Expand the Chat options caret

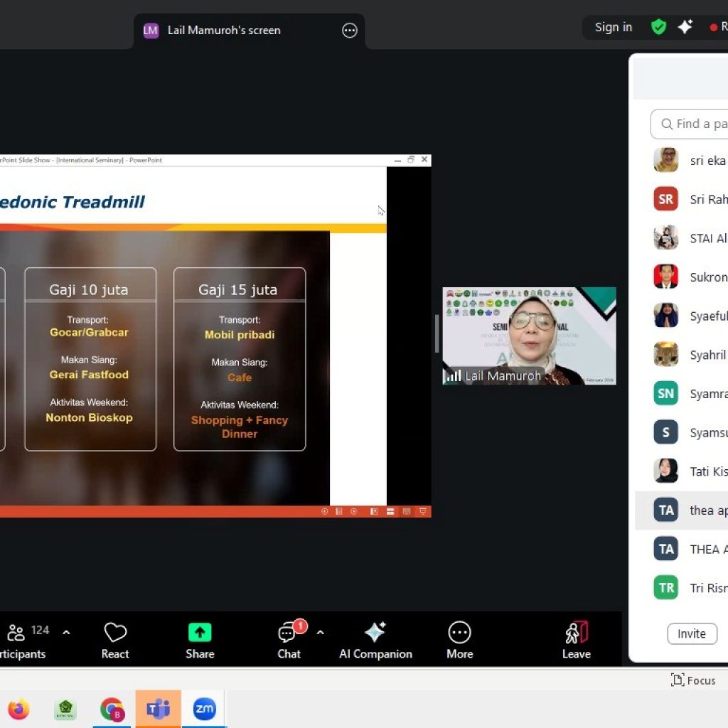pyautogui.click(x=320, y=632)
